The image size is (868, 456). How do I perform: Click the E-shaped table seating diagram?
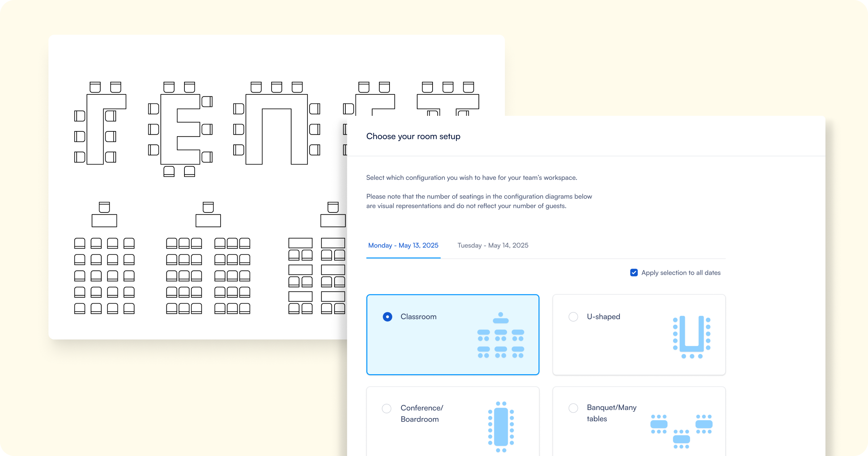click(180, 129)
